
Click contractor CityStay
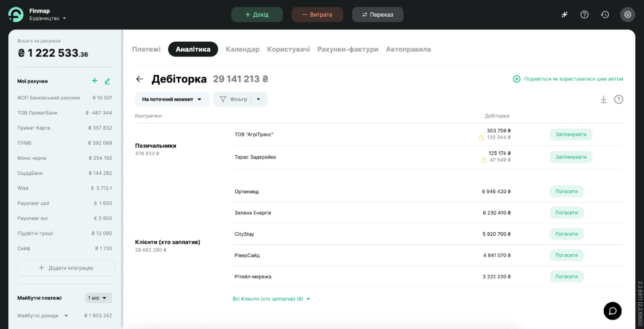click(244, 234)
